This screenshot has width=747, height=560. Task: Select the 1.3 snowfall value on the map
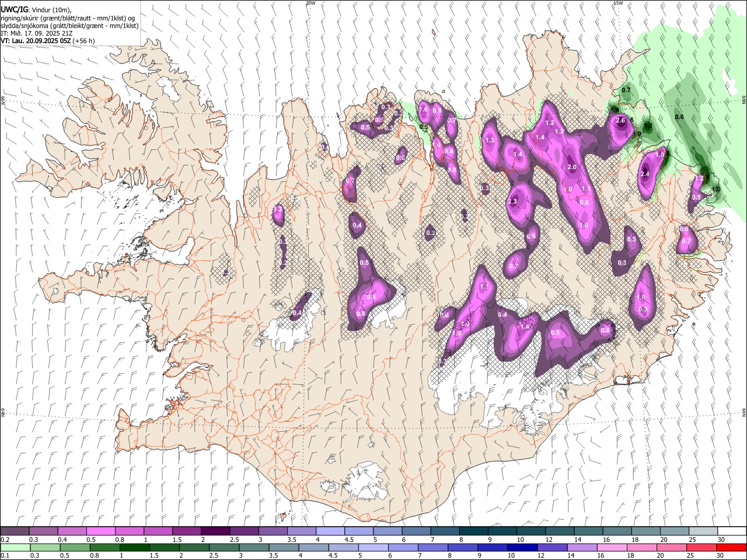tap(489, 140)
